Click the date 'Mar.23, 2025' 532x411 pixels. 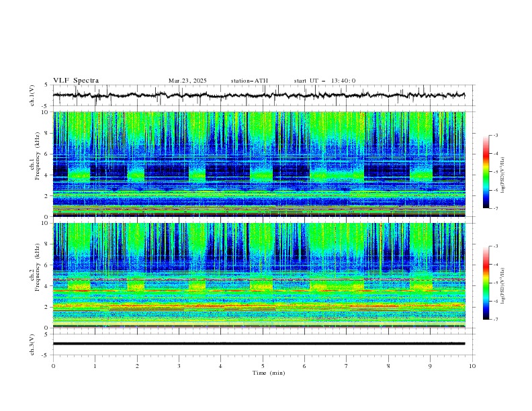[187, 81]
